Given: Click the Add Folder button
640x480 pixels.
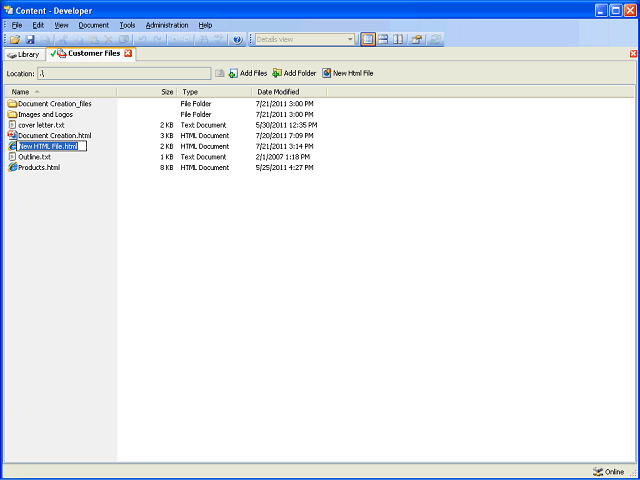Looking at the screenshot, I should coord(294,73).
